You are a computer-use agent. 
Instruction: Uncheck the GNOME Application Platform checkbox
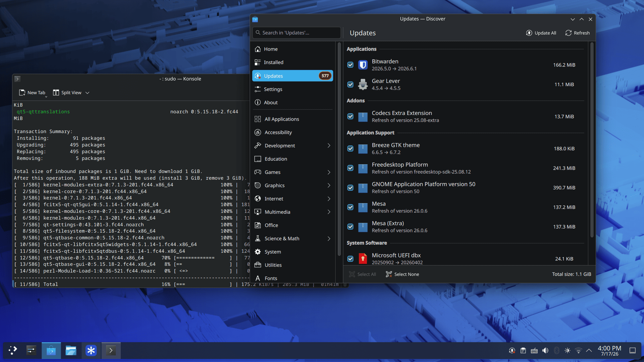click(x=350, y=188)
